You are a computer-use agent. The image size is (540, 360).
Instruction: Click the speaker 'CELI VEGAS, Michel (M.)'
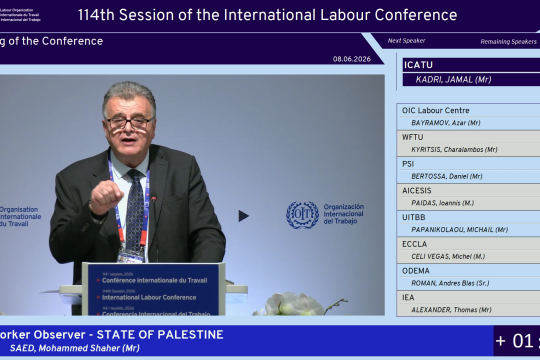point(448,256)
